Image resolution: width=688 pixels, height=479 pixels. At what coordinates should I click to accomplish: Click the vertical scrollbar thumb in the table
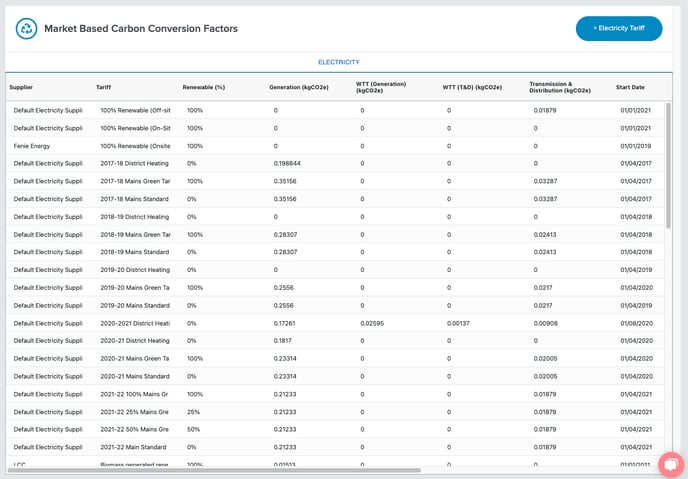668,165
